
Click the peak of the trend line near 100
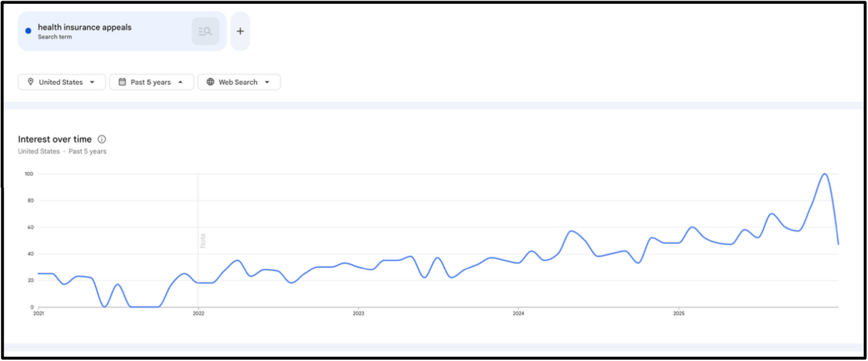click(x=825, y=175)
